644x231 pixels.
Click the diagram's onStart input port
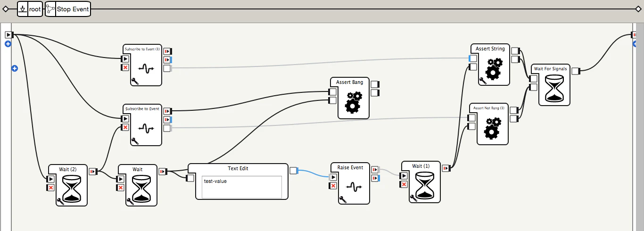pyautogui.click(x=9, y=34)
